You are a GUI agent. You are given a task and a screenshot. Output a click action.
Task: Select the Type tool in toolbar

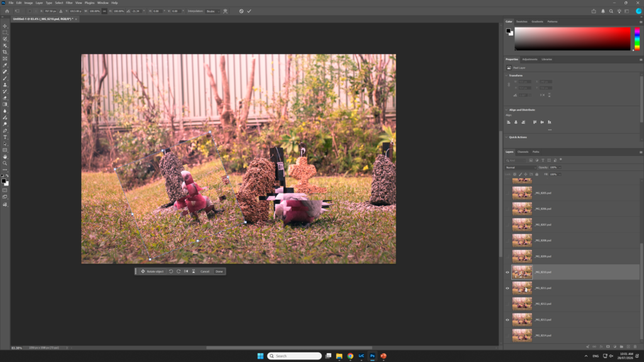[5, 137]
